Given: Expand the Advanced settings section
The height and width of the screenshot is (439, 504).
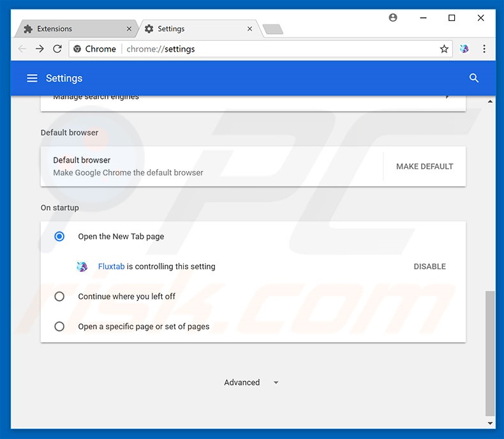Looking at the screenshot, I should [x=251, y=382].
